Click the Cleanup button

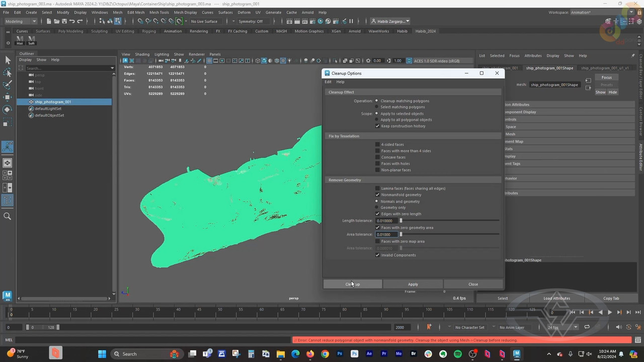(x=353, y=284)
